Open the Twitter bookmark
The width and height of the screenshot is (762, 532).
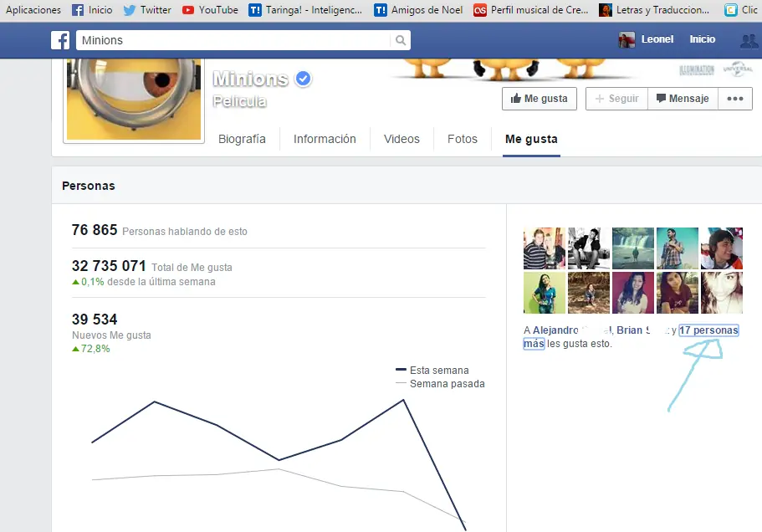click(146, 10)
